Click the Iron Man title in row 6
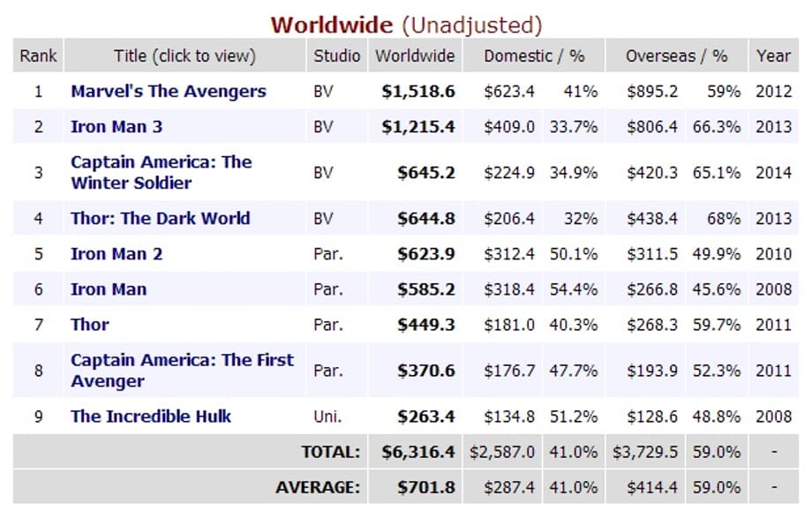The width and height of the screenshot is (812, 518). 109,289
